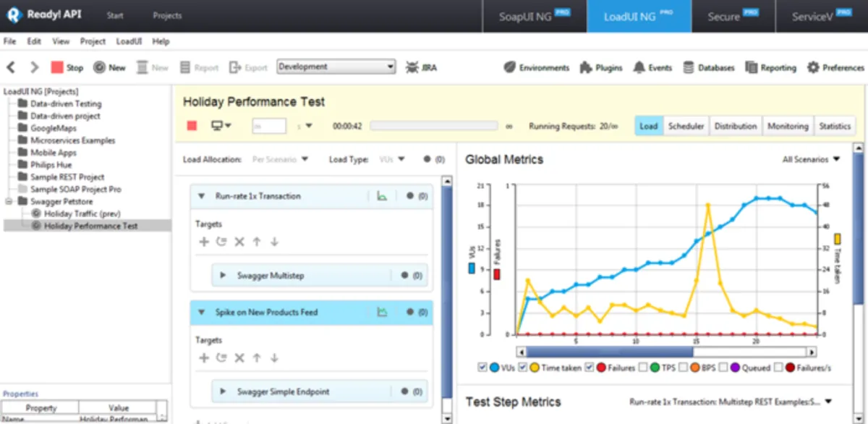This screenshot has width=868, height=424.
Task: Add target in Spike on New Products Feed
Action: pos(204,357)
